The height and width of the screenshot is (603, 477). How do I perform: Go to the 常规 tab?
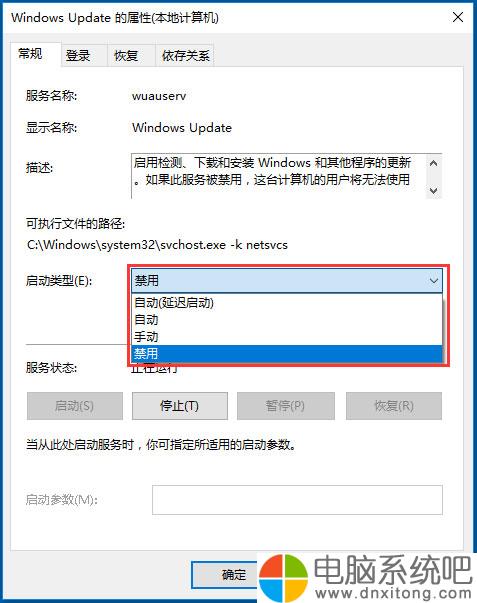click(x=30, y=54)
